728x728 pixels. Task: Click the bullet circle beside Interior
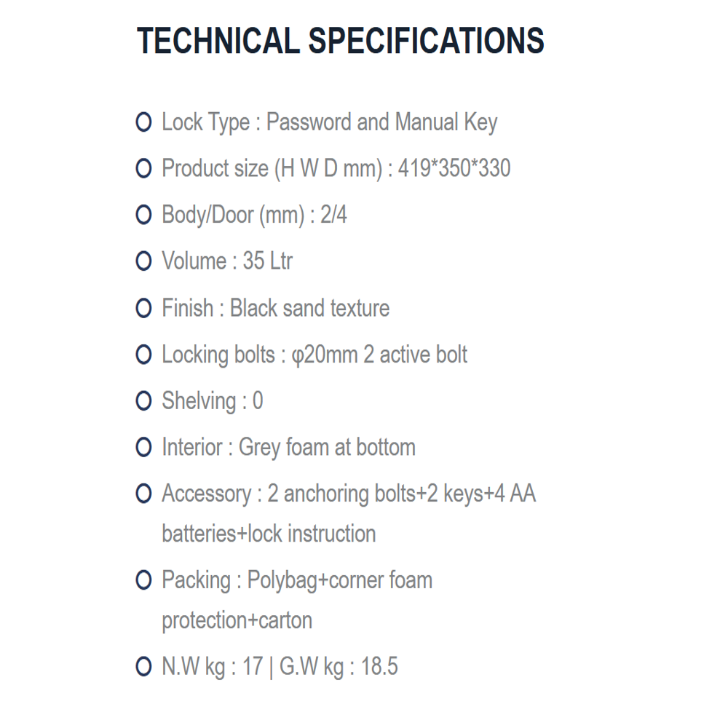[143, 447]
